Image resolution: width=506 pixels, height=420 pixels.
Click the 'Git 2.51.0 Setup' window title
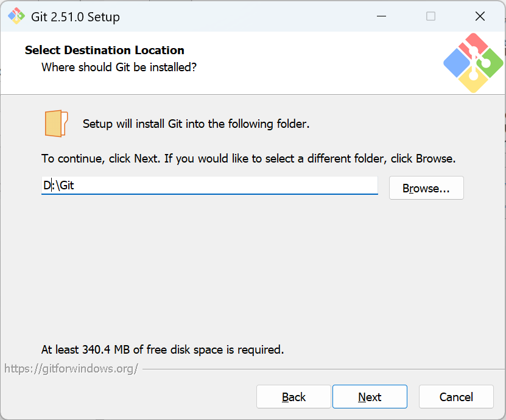(76, 17)
